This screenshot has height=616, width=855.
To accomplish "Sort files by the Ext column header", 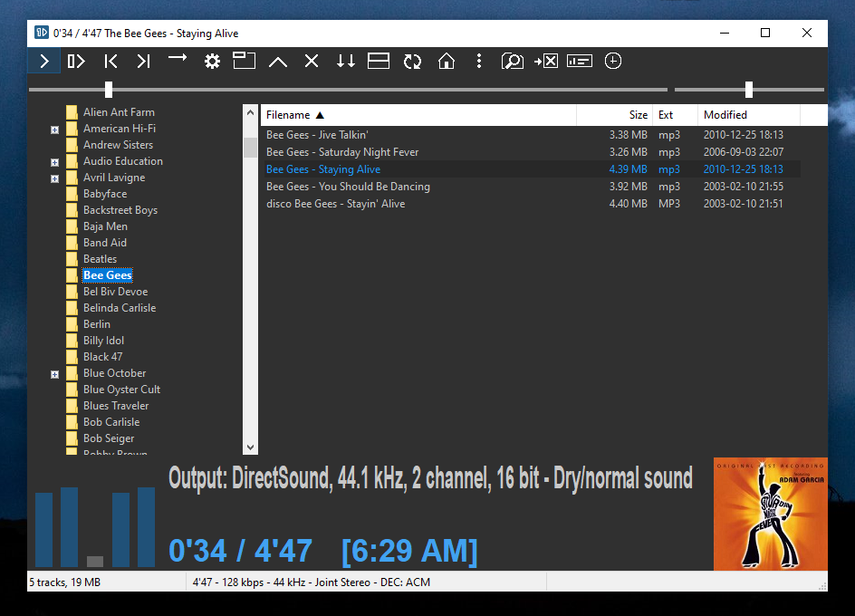I will (x=675, y=115).
